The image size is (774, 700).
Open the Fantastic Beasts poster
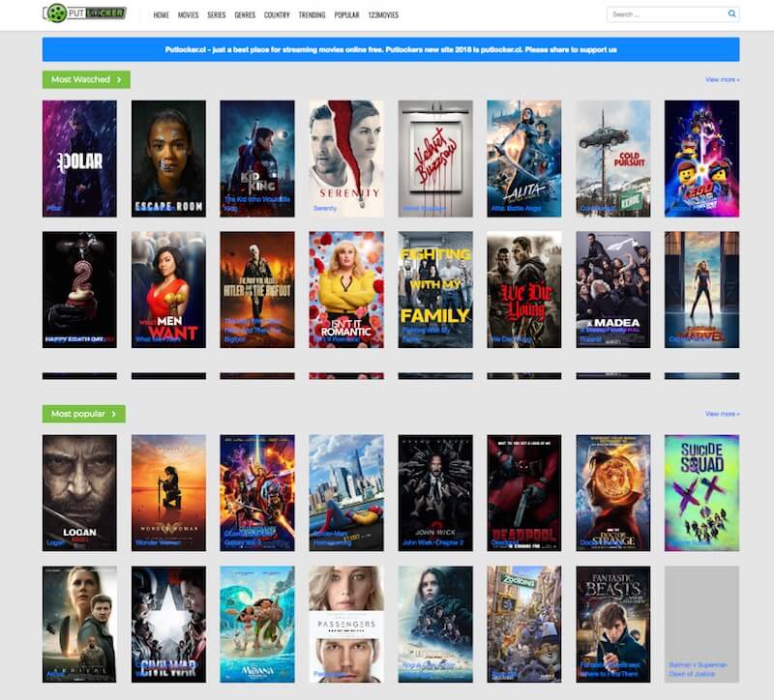tap(613, 624)
